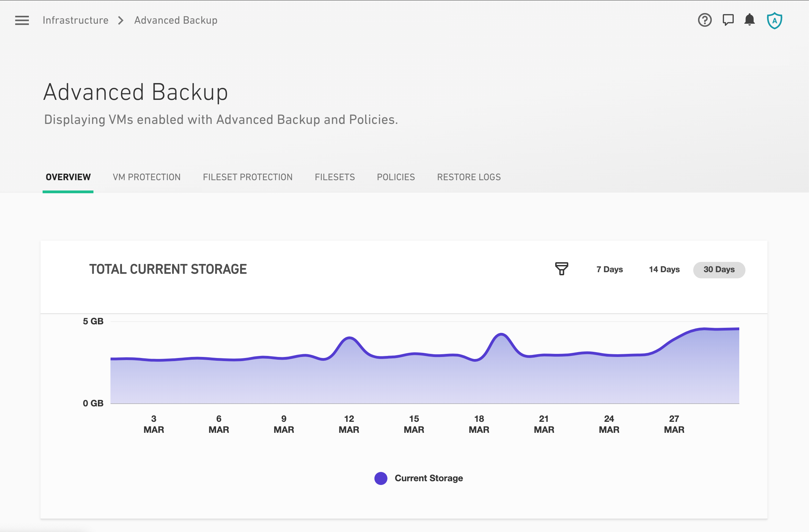The height and width of the screenshot is (532, 809).
Task: Navigate back via the Infrastructure breadcrumb link
Action: tap(75, 20)
